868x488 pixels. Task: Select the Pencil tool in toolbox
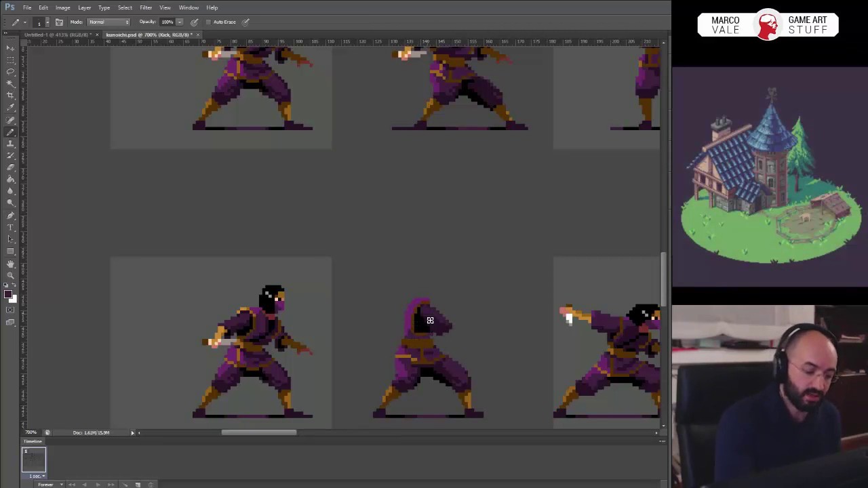[10, 131]
